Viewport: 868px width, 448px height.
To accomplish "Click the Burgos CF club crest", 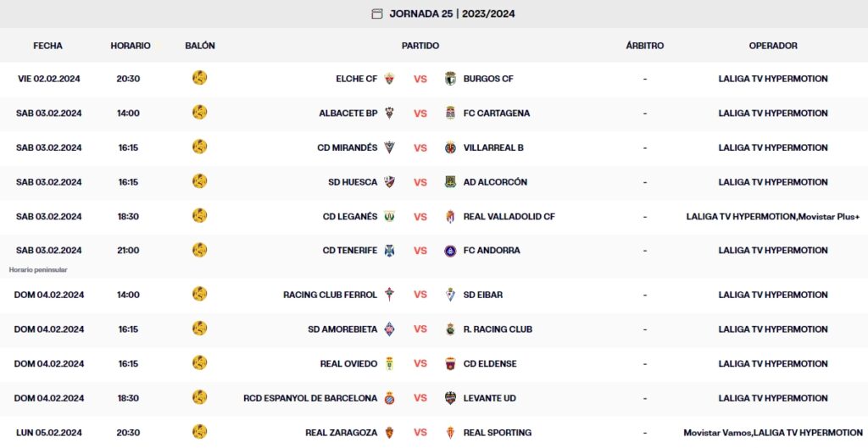I will click(450, 79).
